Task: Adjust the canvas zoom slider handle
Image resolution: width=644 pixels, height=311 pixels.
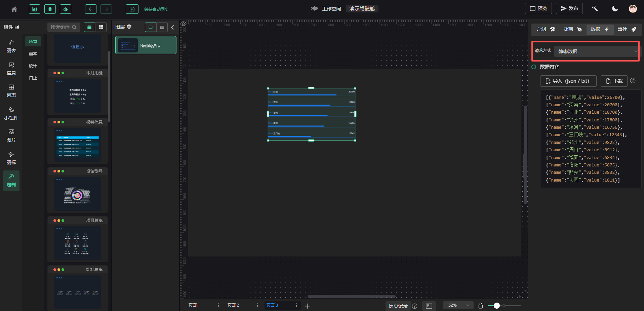Action: click(x=496, y=306)
